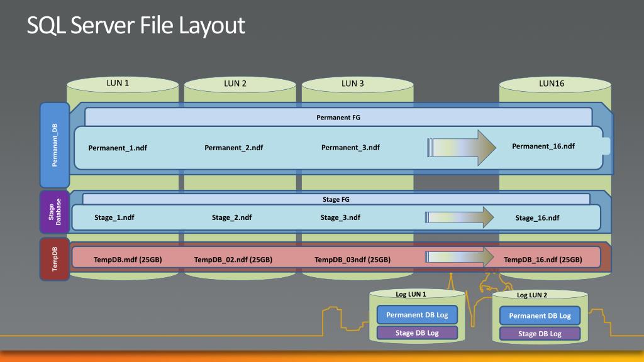Viewport: 644px width, 362px height.
Task: Select the red TempDB side label
Action: [55, 258]
